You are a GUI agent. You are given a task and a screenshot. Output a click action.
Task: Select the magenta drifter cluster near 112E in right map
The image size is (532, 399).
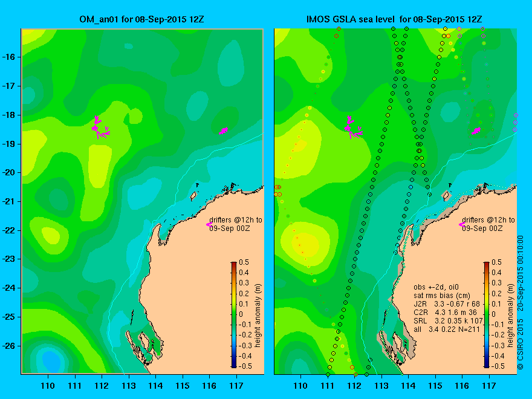[x=353, y=128]
